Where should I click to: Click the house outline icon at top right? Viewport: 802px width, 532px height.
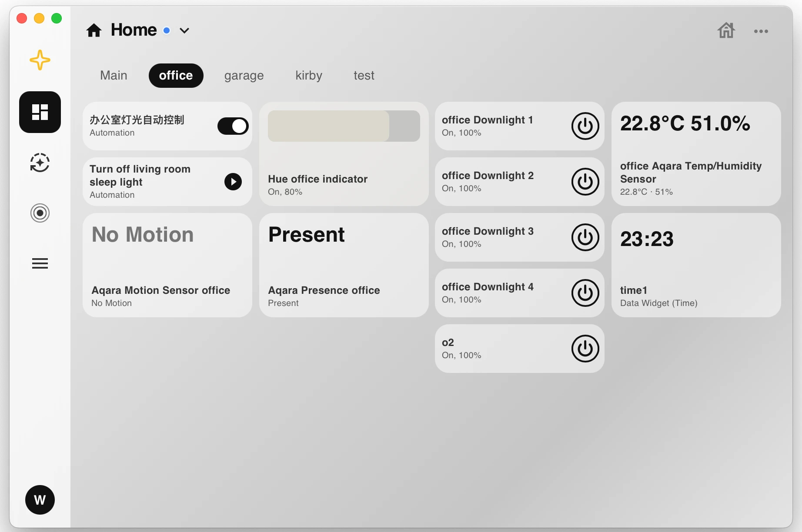coord(726,30)
